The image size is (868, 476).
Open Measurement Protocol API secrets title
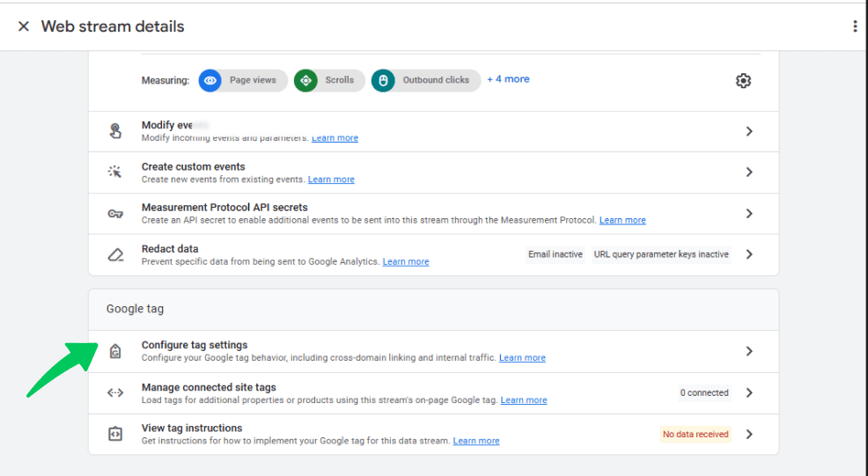pos(224,208)
